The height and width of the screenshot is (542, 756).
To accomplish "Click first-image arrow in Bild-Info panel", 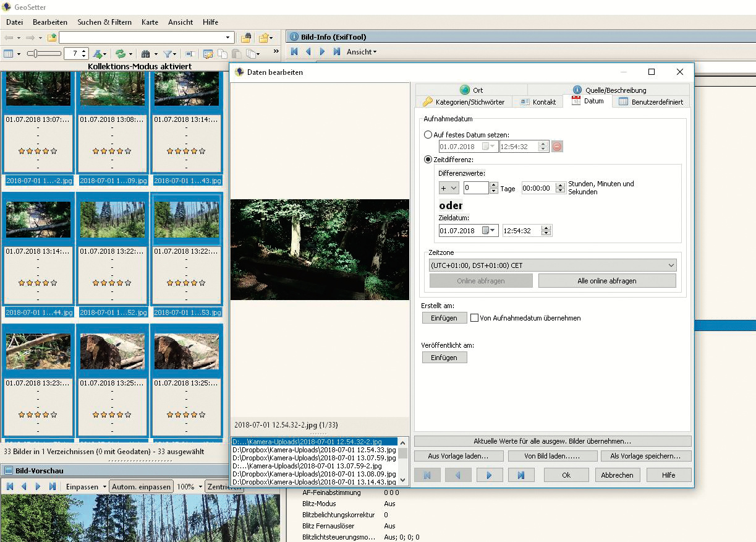I will (294, 52).
